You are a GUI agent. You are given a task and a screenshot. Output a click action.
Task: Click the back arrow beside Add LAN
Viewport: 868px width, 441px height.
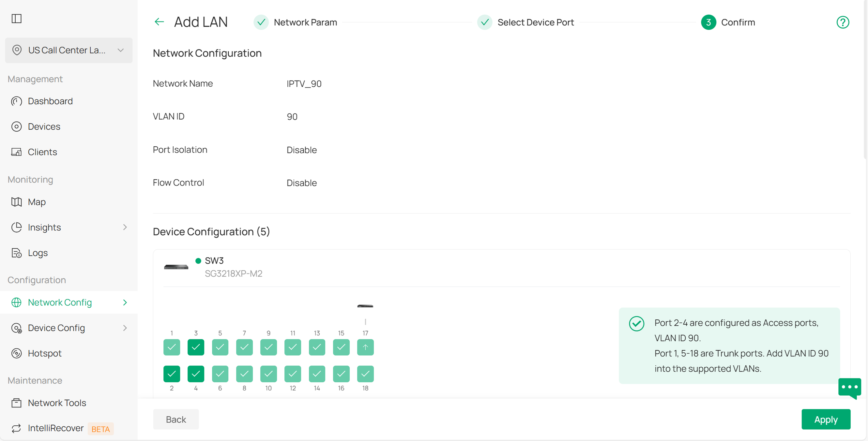point(159,22)
